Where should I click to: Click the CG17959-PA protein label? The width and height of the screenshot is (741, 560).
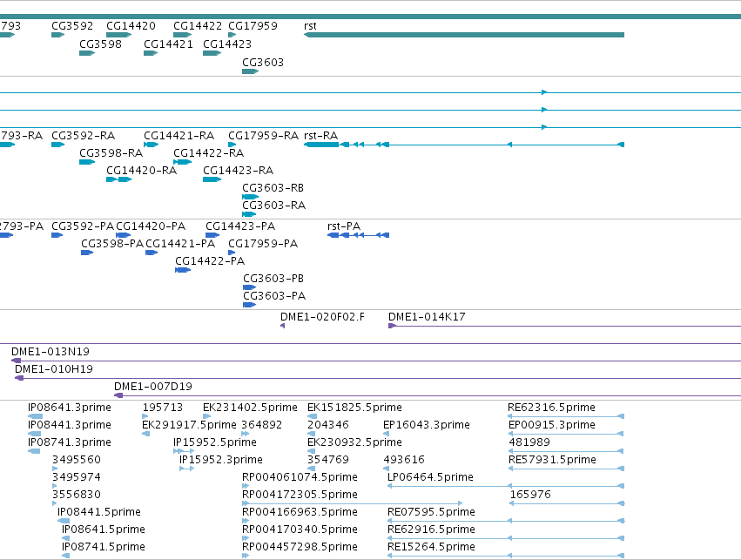pyautogui.click(x=263, y=244)
